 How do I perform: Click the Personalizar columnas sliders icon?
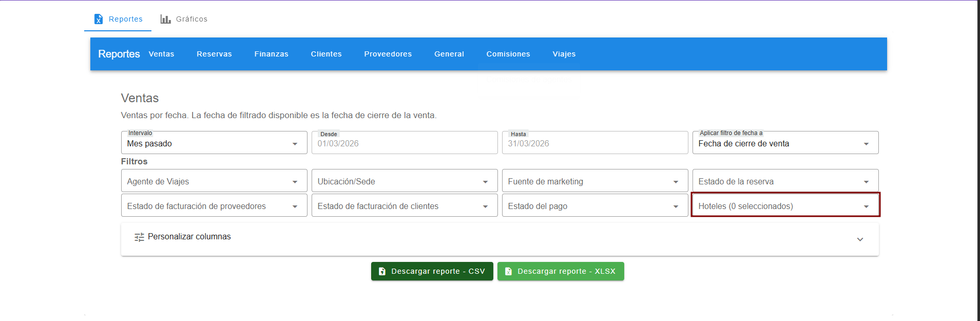point(139,237)
